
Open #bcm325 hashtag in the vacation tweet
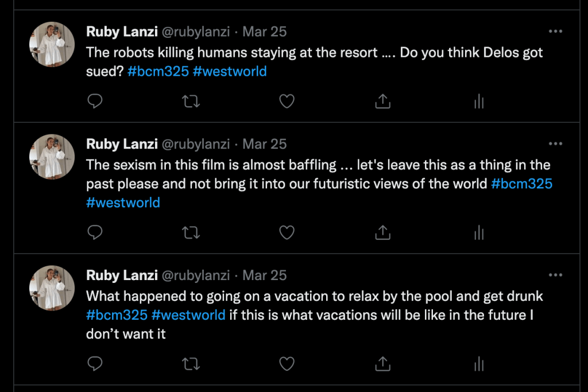pyautogui.click(x=117, y=315)
